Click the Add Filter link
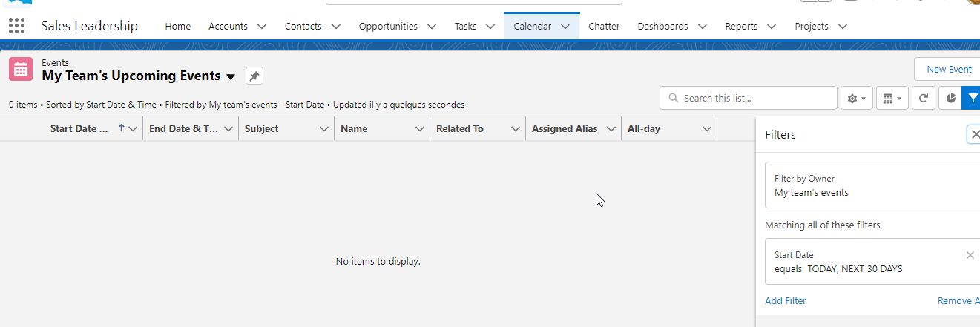980x327 pixels. [786, 300]
